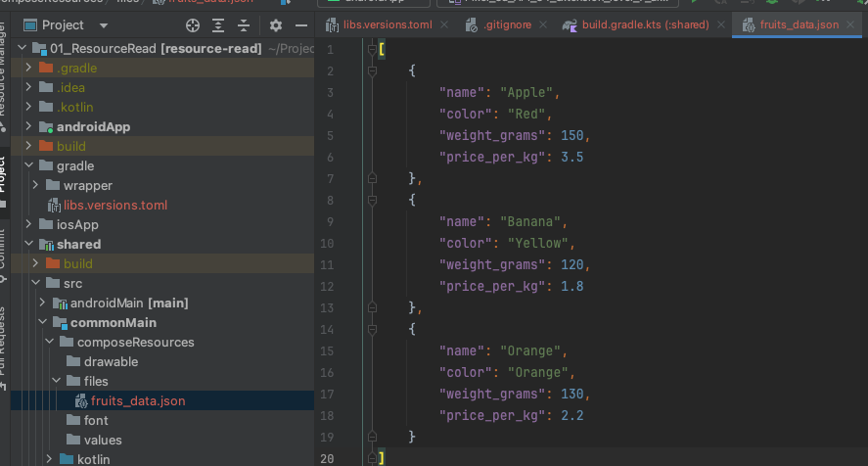Select libs.versions.toml in project tree
The image size is (868, 466).
(115, 205)
